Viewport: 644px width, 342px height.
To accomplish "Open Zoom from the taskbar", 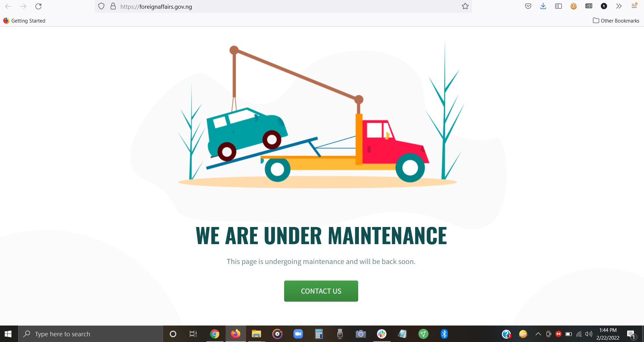I will tap(298, 334).
